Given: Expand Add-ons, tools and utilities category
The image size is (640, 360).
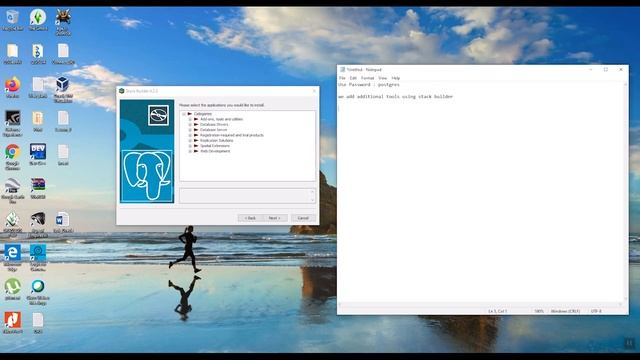Looking at the screenshot, I should coord(190,119).
